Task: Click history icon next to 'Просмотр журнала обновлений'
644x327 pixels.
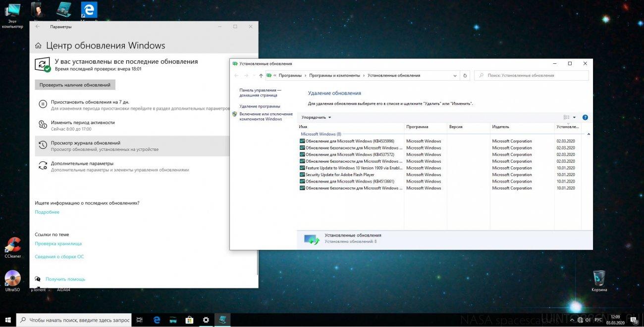Action: [43, 145]
